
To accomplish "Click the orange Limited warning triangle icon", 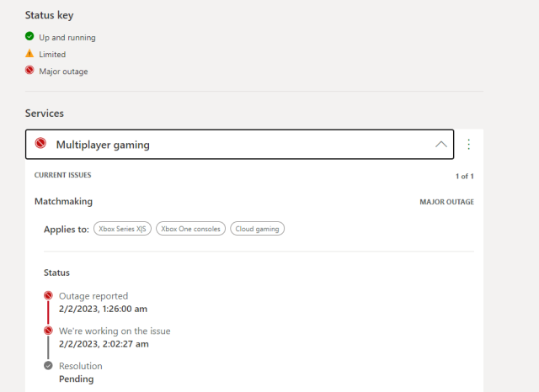I will [29, 54].
